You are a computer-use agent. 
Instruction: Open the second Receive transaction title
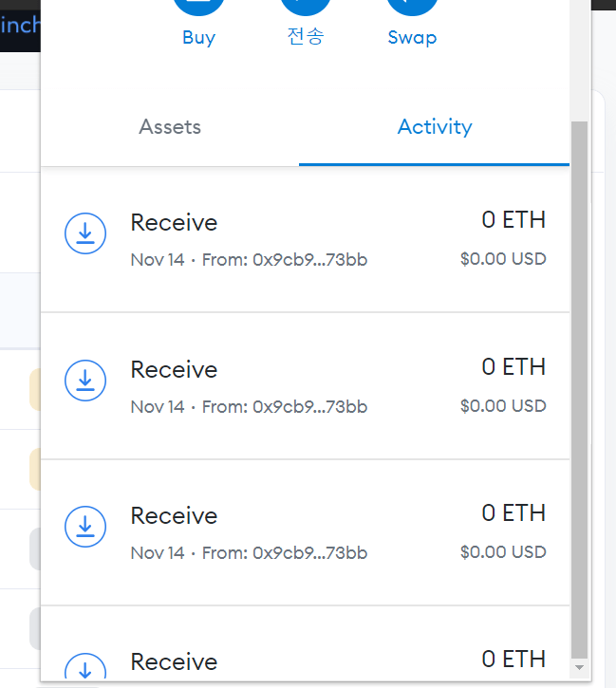(x=174, y=369)
